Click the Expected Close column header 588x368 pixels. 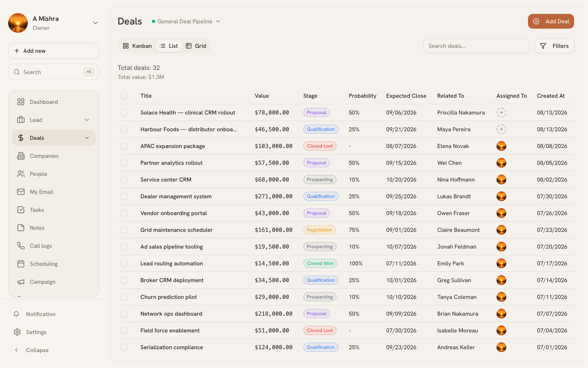tap(406, 96)
